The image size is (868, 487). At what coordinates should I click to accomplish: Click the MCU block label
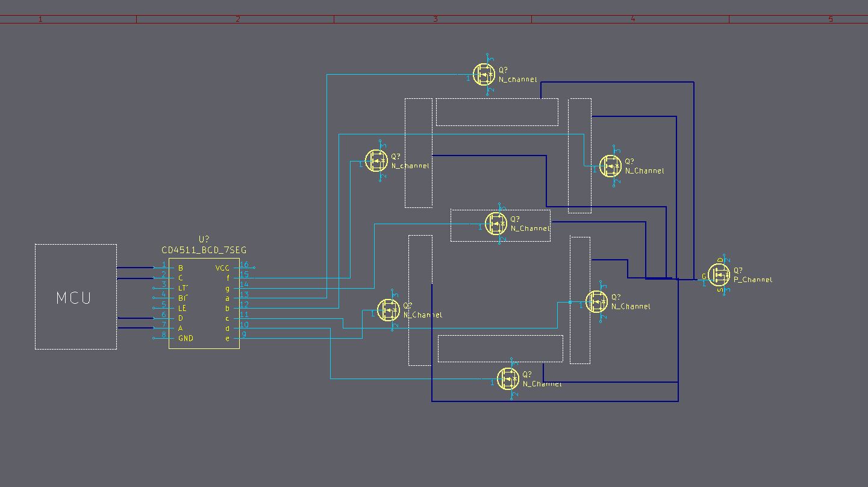tap(73, 298)
